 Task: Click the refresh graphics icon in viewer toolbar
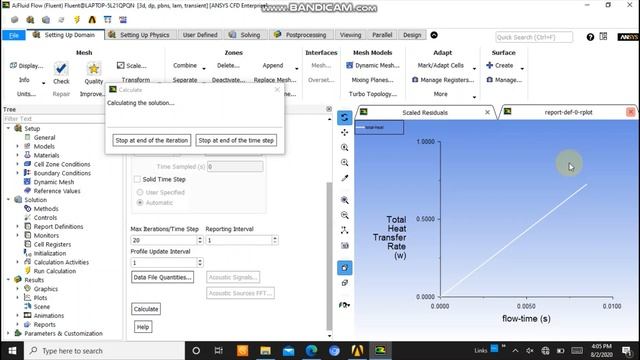click(344, 118)
